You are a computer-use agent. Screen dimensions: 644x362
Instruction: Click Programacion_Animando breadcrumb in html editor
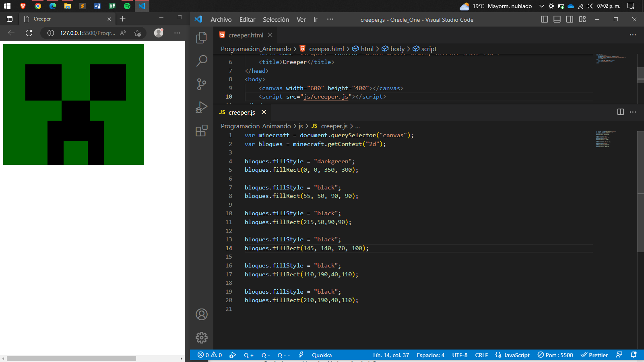pos(256,49)
